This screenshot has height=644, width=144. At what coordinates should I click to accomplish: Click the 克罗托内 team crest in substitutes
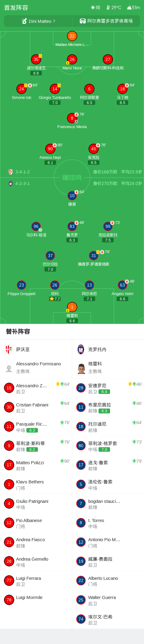click(81, 350)
